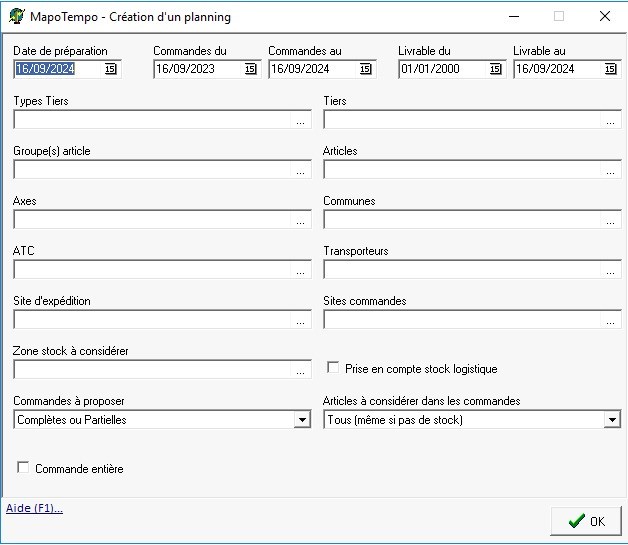Click the Tiers input field
Viewport: 628px width, 545px height.
click(x=460, y=120)
